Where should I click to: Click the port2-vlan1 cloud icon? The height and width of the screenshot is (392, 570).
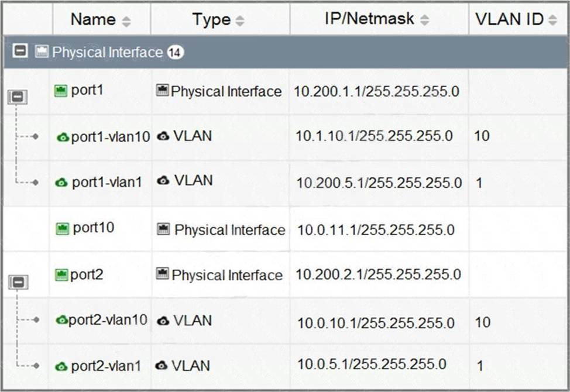[61, 366]
